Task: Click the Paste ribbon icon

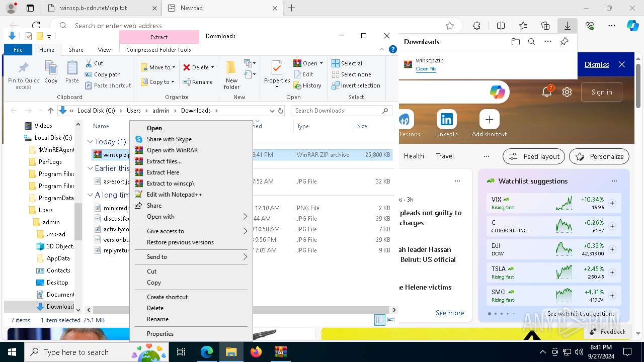Action: tap(72, 72)
